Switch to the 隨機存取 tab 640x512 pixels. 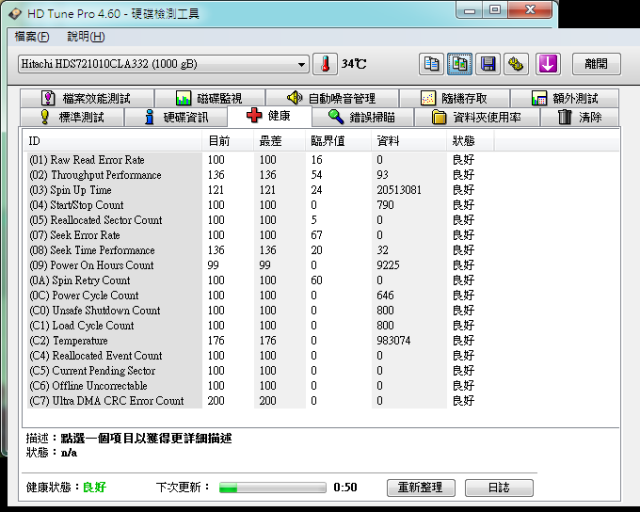pos(454,98)
